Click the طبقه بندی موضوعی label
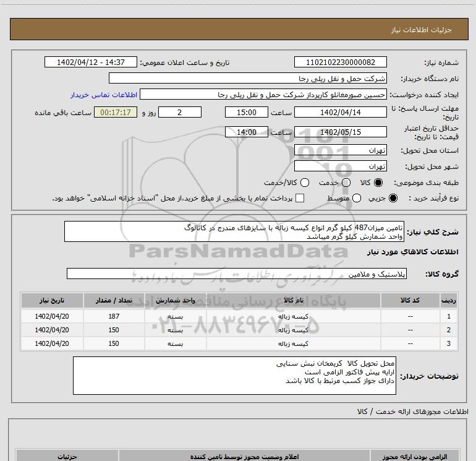 click(426, 183)
